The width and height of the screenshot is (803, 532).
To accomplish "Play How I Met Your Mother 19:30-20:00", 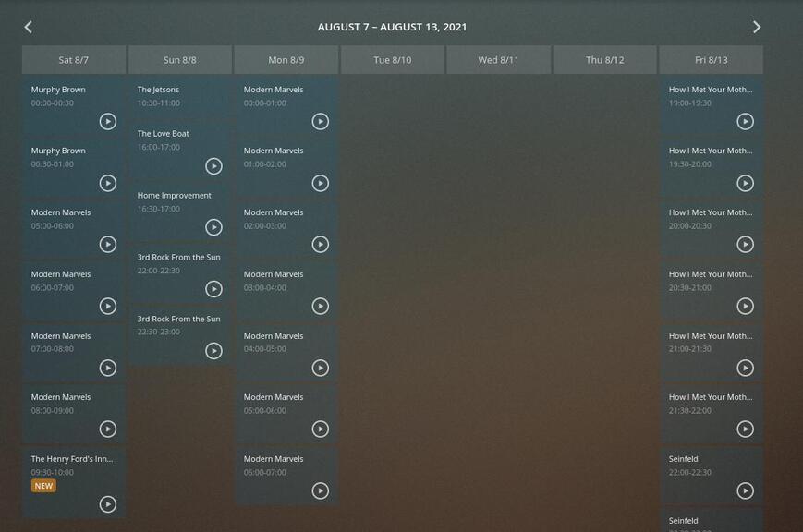I will coord(745,183).
